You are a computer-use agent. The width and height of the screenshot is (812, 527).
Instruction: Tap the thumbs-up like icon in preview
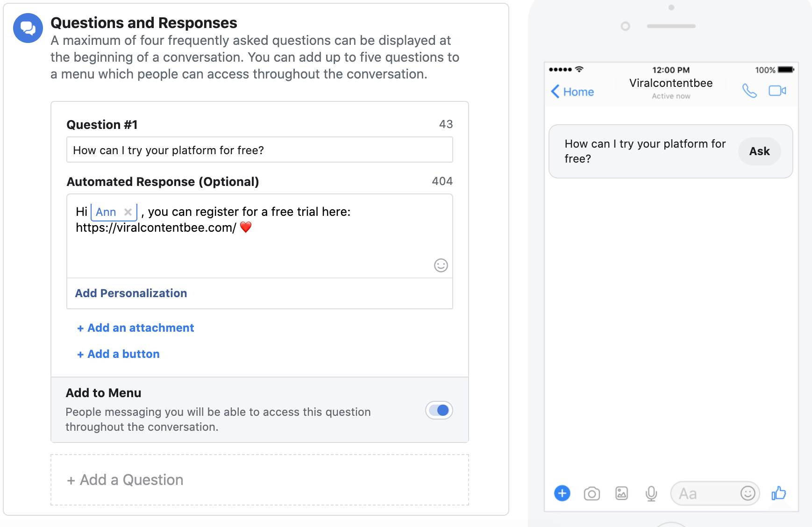778,493
